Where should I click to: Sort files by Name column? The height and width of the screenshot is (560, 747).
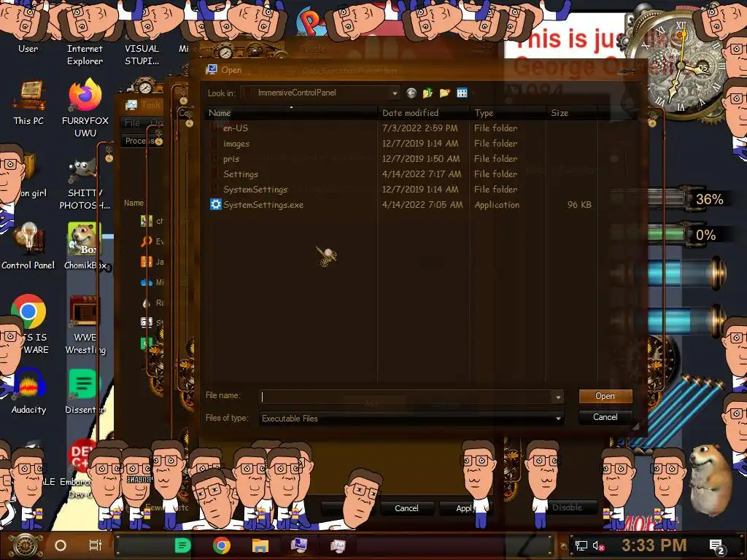point(292,113)
